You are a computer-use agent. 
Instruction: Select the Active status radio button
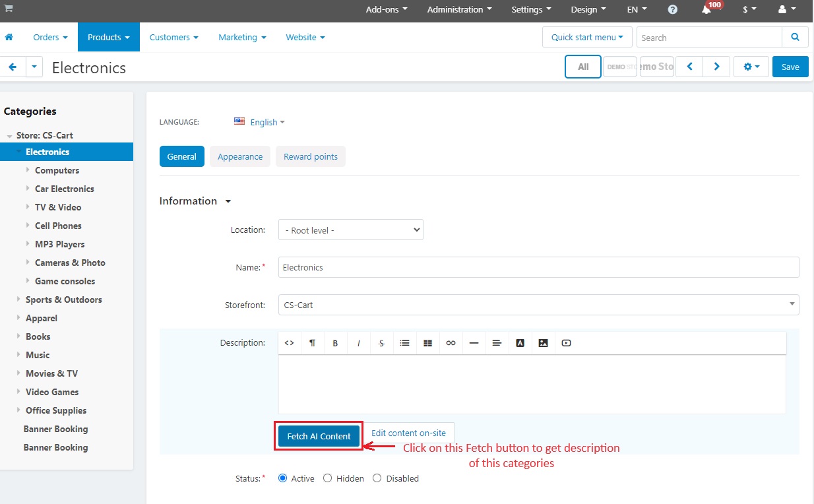[x=283, y=478]
